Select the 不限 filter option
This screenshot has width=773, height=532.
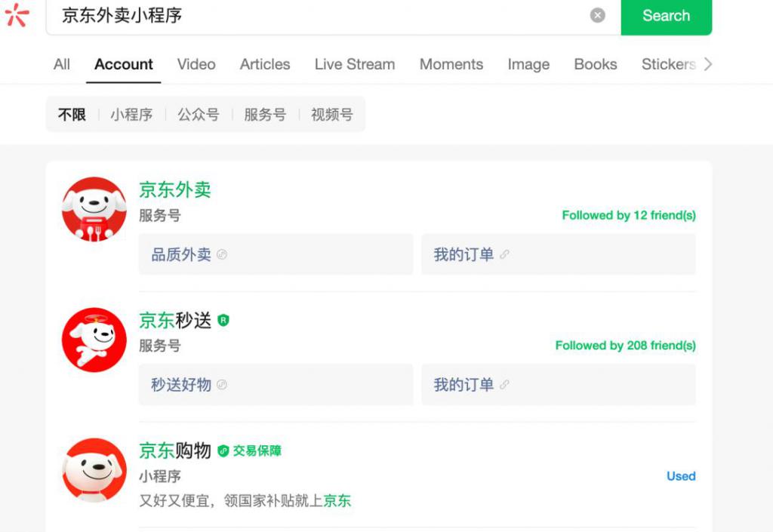click(x=72, y=114)
